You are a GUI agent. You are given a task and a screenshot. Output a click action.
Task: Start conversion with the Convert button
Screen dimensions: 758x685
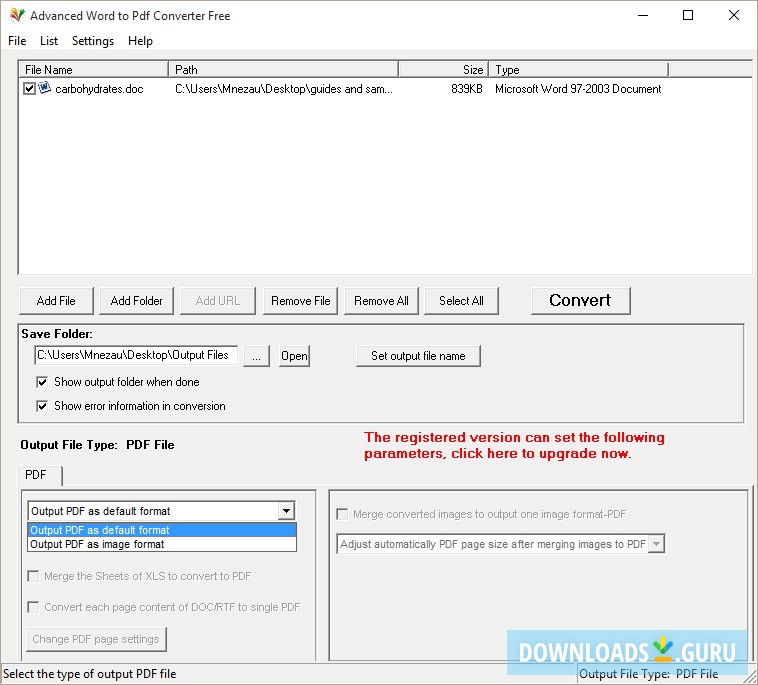point(580,301)
